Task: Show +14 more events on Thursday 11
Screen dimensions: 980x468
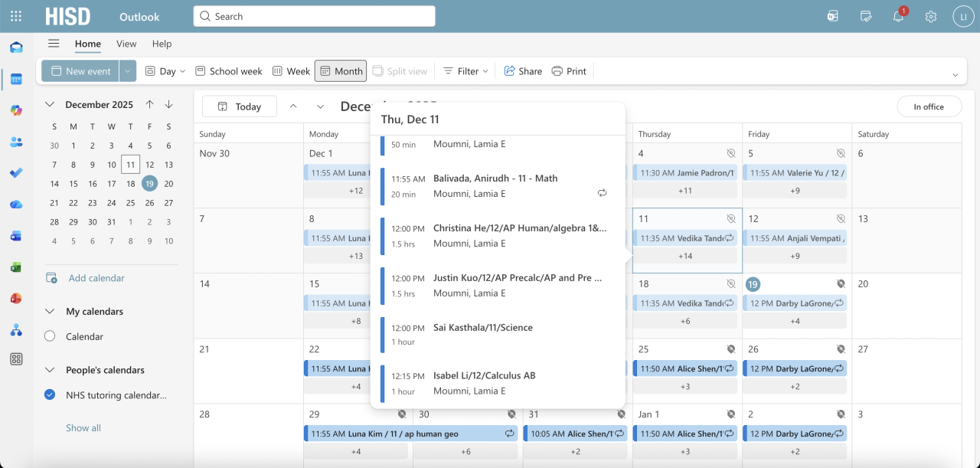Action: 685,256
